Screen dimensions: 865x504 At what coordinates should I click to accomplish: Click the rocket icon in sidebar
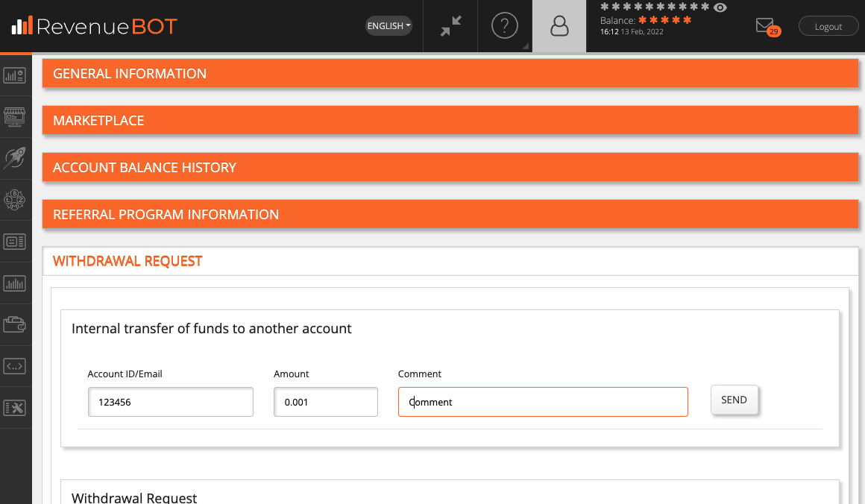pyautogui.click(x=15, y=158)
